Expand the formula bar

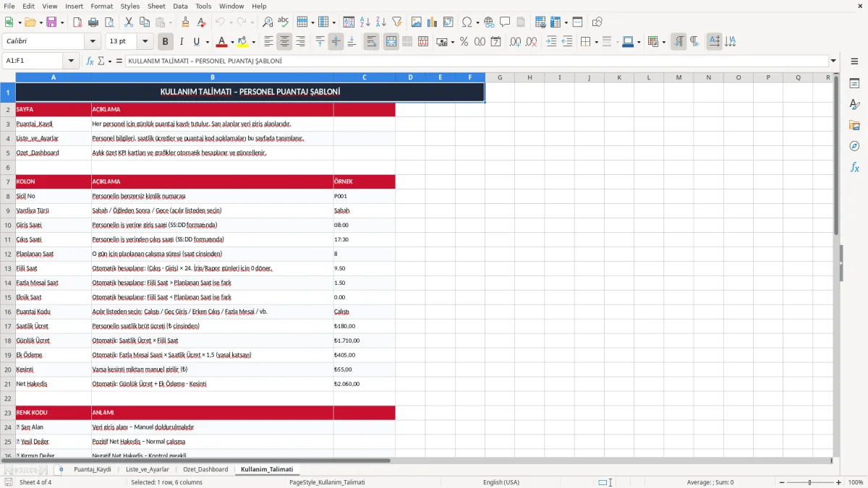(833, 61)
